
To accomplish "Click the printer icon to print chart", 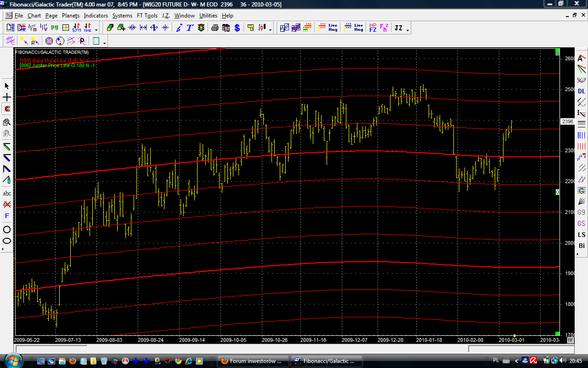I will click(x=215, y=28).
